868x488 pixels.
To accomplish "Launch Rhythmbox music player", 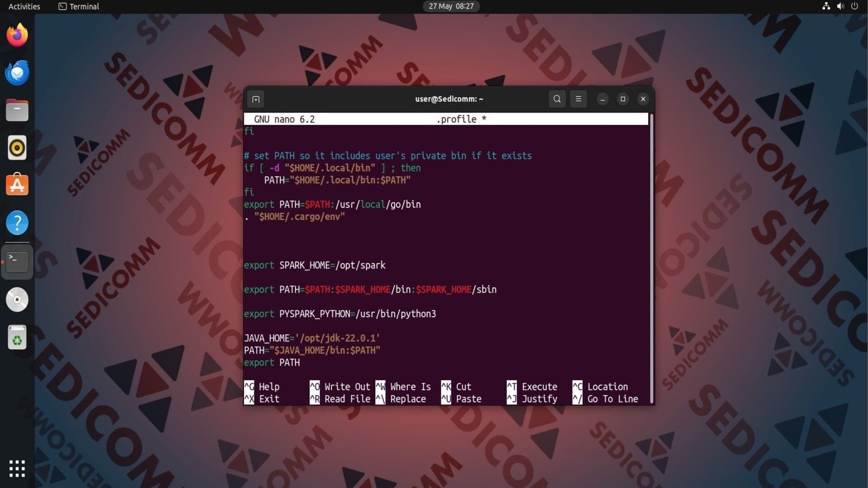I will pos(17,148).
